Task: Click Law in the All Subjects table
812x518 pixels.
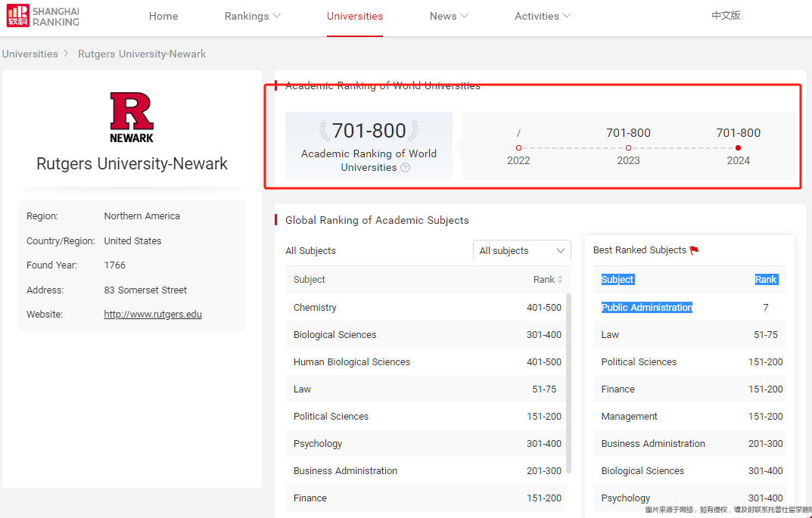Action: (426, 389)
